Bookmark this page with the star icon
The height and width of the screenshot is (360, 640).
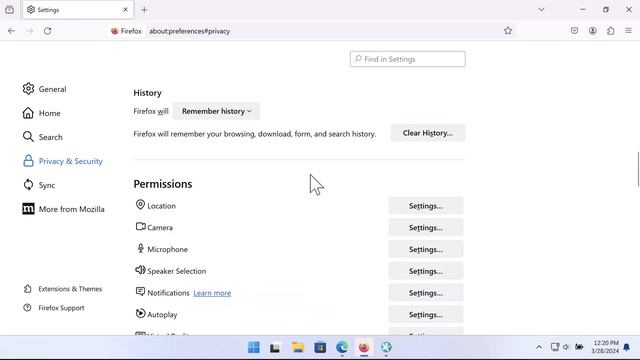pos(508,31)
